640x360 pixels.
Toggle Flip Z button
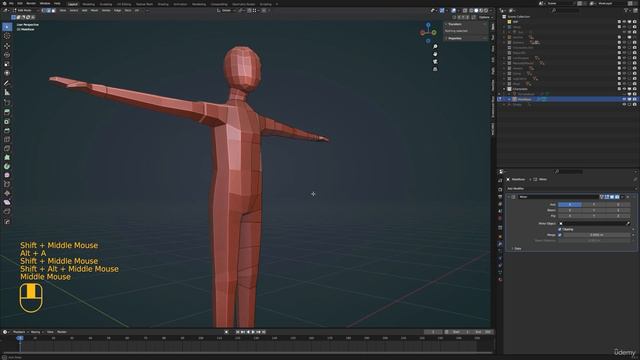click(618, 216)
